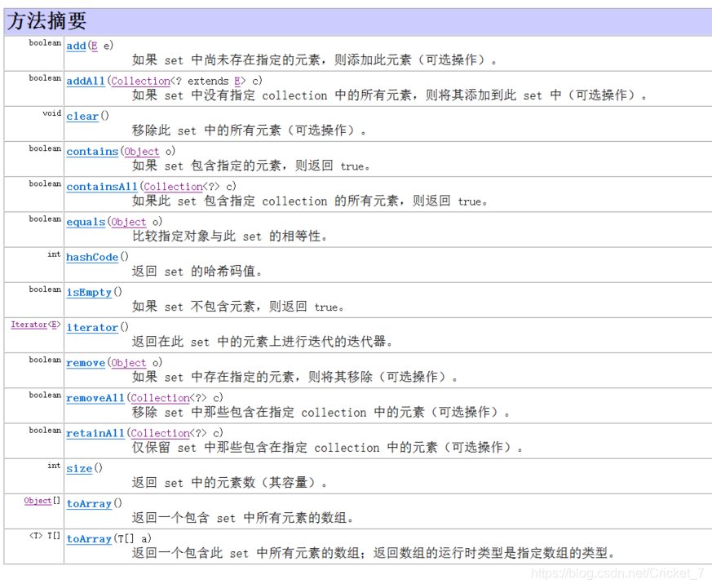The image size is (712, 588).
Task: Open the clear method link
Action: coord(82,117)
